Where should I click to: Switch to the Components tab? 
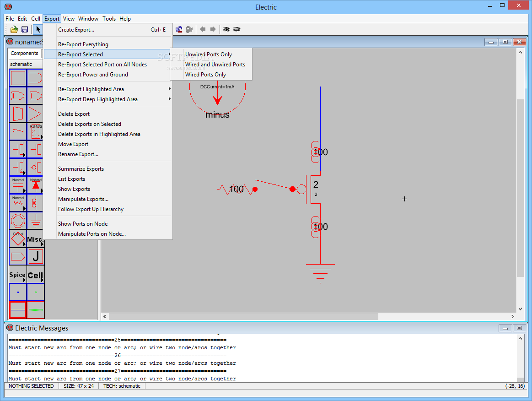point(24,53)
